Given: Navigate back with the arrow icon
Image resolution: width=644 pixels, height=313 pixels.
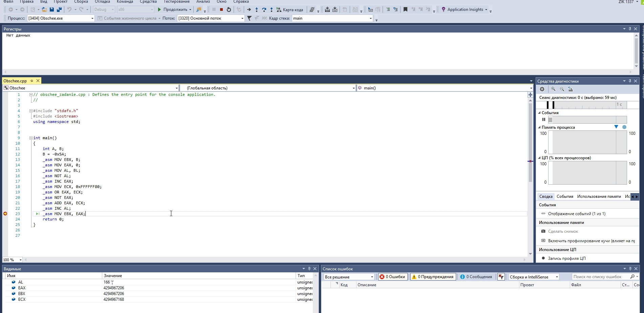Looking at the screenshot, I should pos(11,9).
